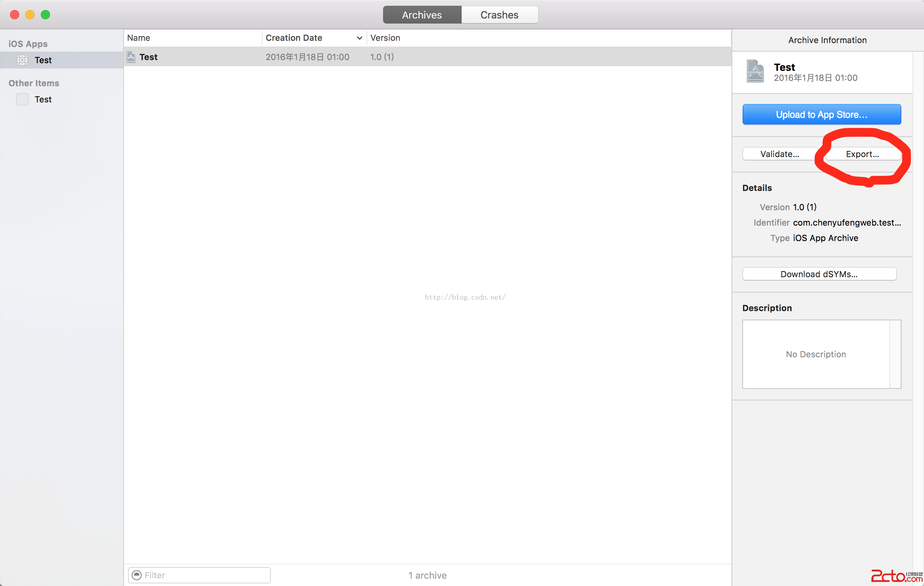Screen dimensions: 924x586
Task: Click the red close window button
Action: point(15,15)
